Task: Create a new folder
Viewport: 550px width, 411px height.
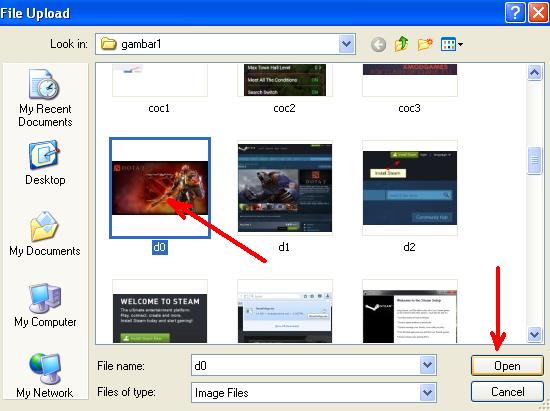Action: (425, 44)
